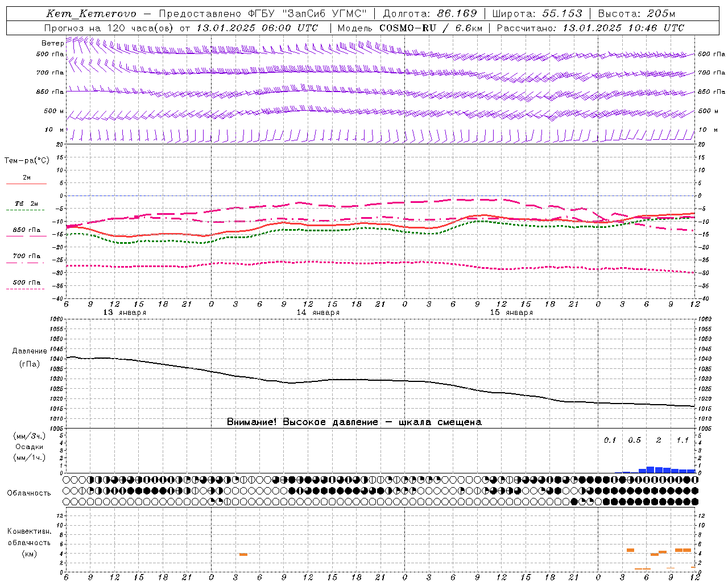This screenshot has width=728, height=582.
Task: Click the (км) unit under convective облачность
Action: tap(29, 554)
